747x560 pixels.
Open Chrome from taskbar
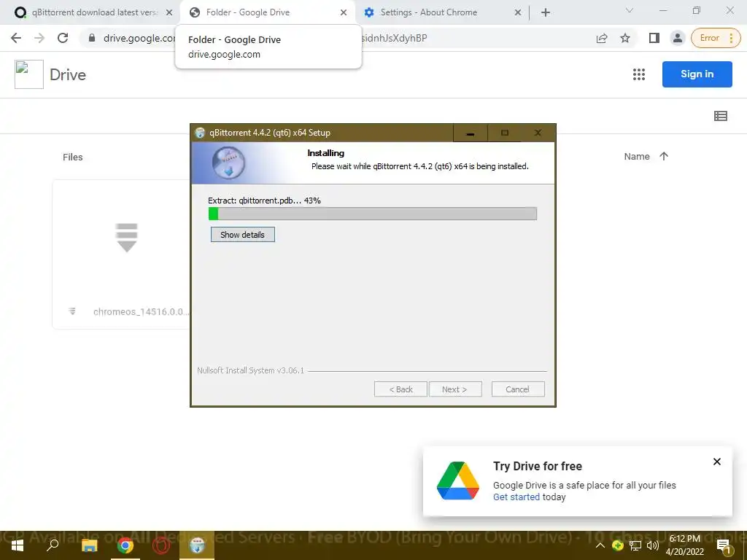(125, 545)
